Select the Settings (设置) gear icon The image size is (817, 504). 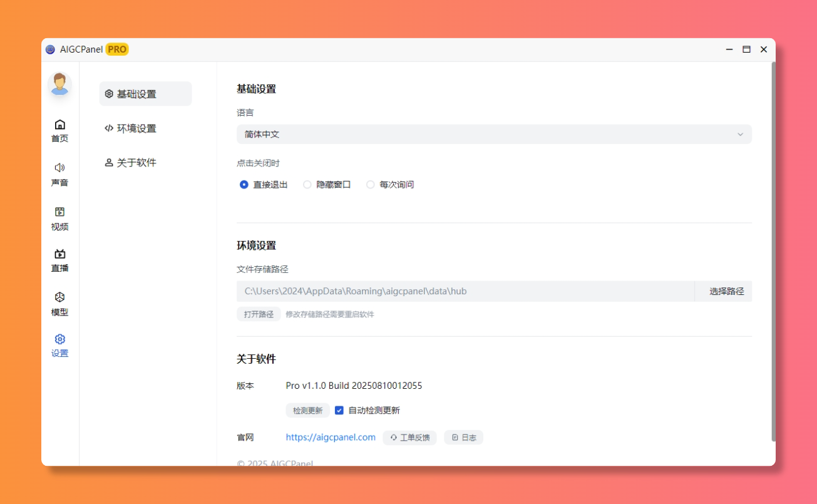point(59,339)
